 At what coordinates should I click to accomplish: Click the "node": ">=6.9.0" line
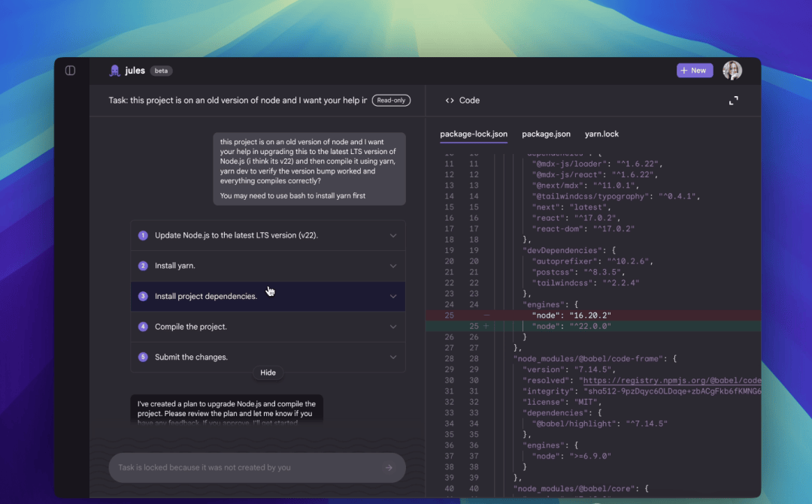tap(571, 457)
